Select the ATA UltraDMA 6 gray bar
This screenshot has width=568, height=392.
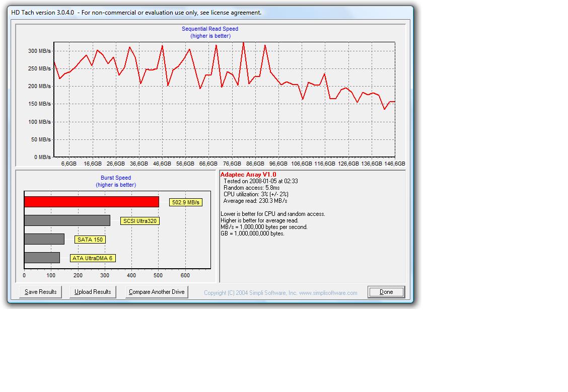coord(42,258)
